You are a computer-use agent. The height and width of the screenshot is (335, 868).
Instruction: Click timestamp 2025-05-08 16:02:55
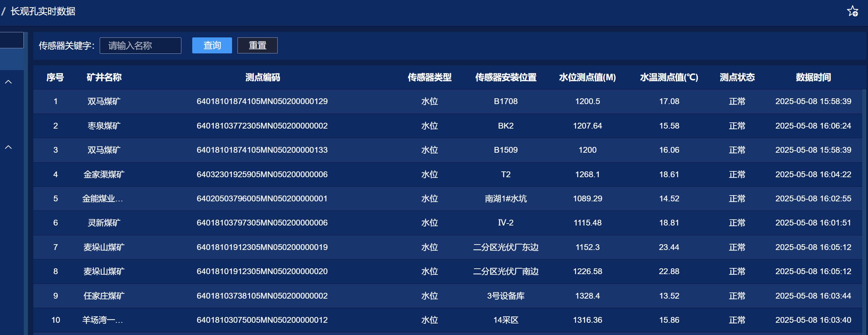(813, 199)
